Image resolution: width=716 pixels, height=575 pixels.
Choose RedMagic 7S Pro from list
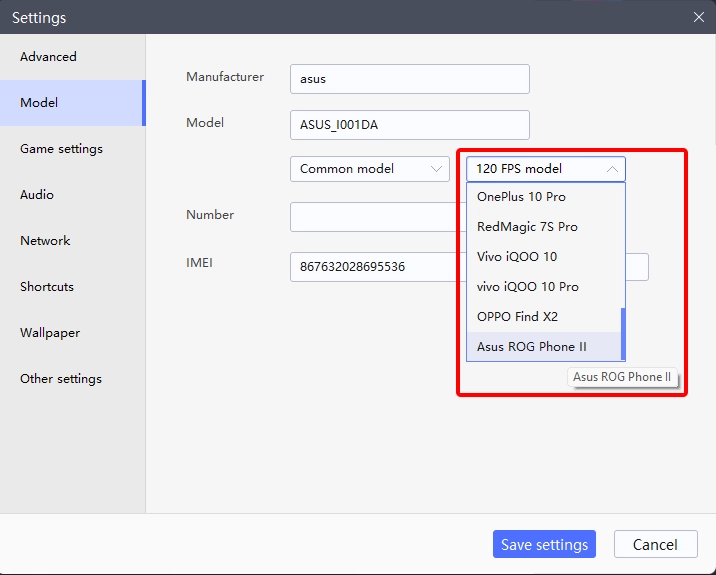(544, 227)
